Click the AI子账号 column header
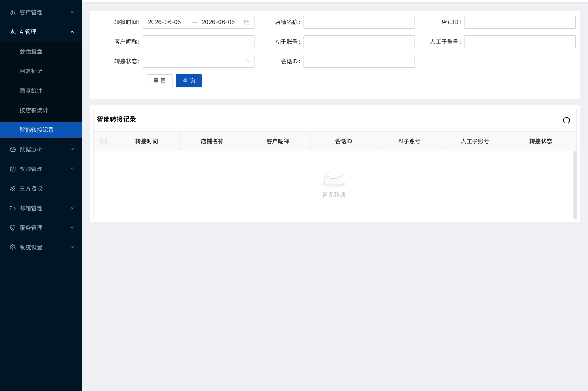Screen dimensions: 588x391 [409, 141]
